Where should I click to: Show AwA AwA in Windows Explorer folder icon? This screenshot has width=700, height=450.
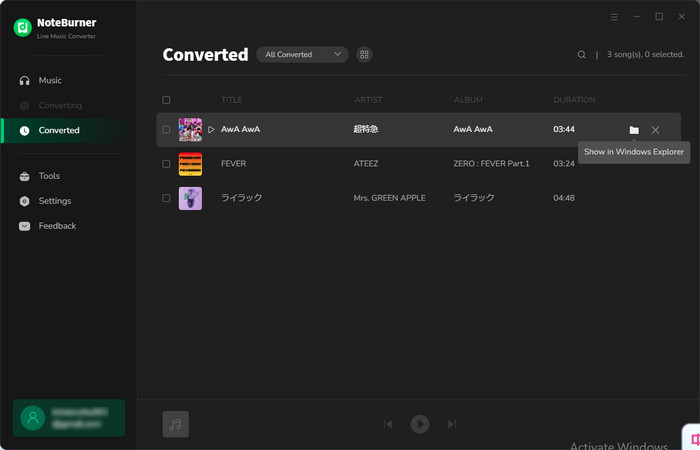[x=634, y=130]
